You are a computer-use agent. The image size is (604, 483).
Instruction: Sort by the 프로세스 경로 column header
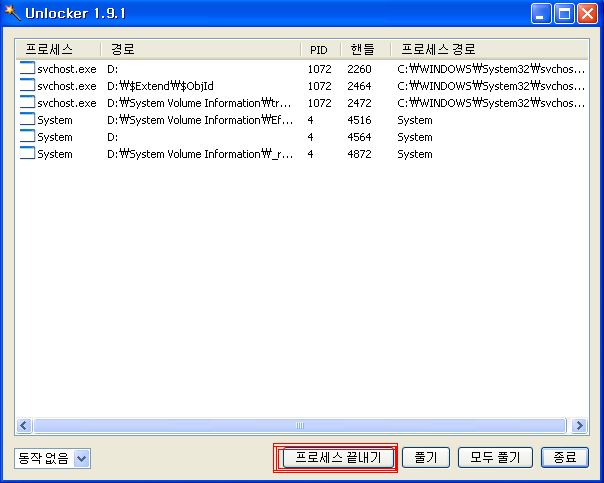coord(489,49)
